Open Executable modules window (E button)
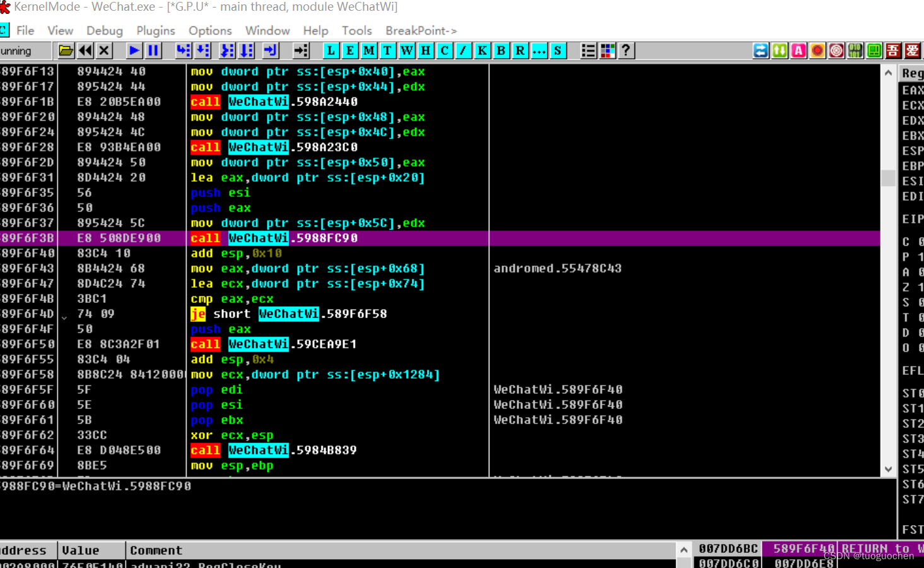 pos(350,50)
